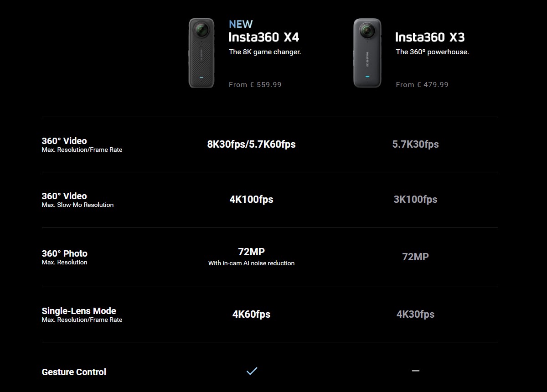Click the 360° Photo row label
The width and height of the screenshot is (547, 392).
point(64,253)
